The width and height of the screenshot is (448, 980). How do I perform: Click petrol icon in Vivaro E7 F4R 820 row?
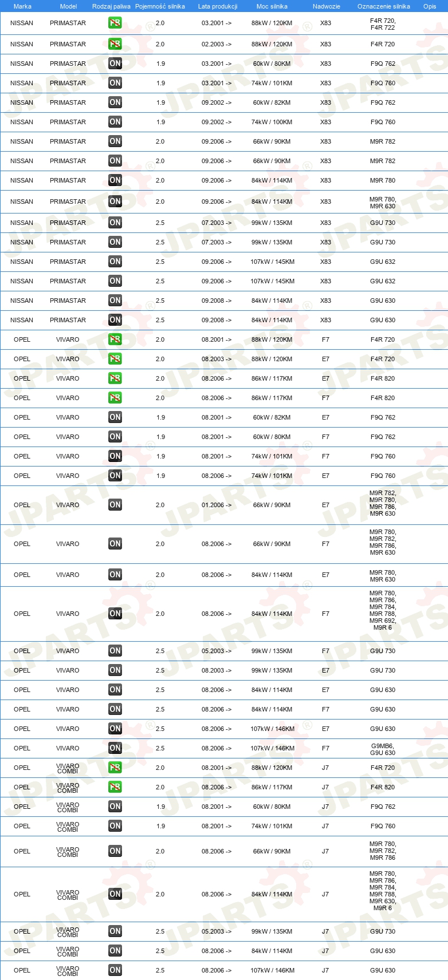[115, 378]
